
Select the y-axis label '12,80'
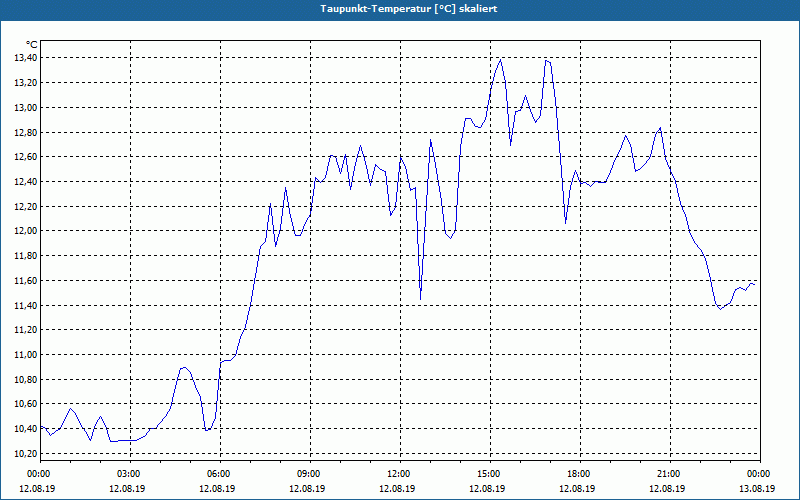tap(25, 132)
